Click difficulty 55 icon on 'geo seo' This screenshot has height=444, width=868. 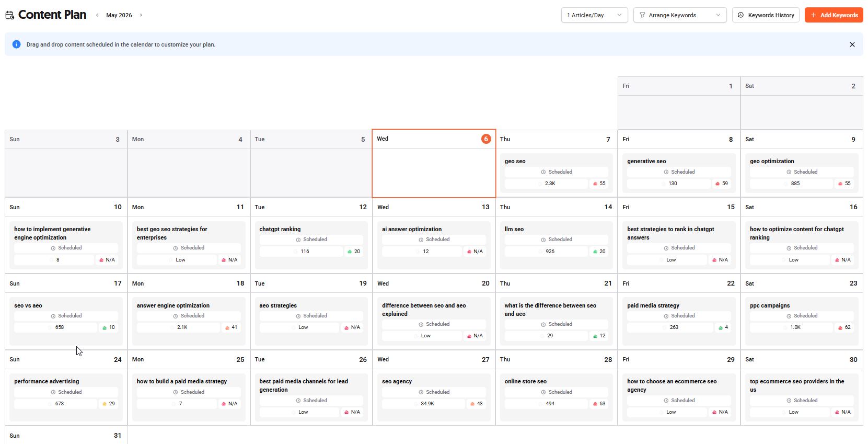tap(595, 184)
